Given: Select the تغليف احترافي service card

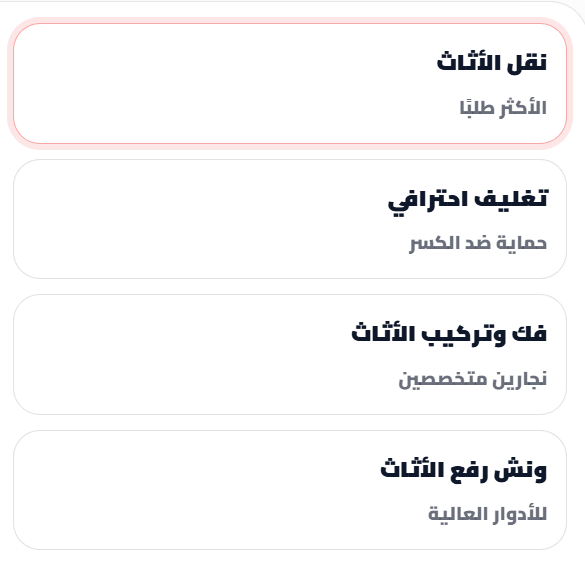Looking at the screenshot, I should pyautogui.click(x=290, y=219).
